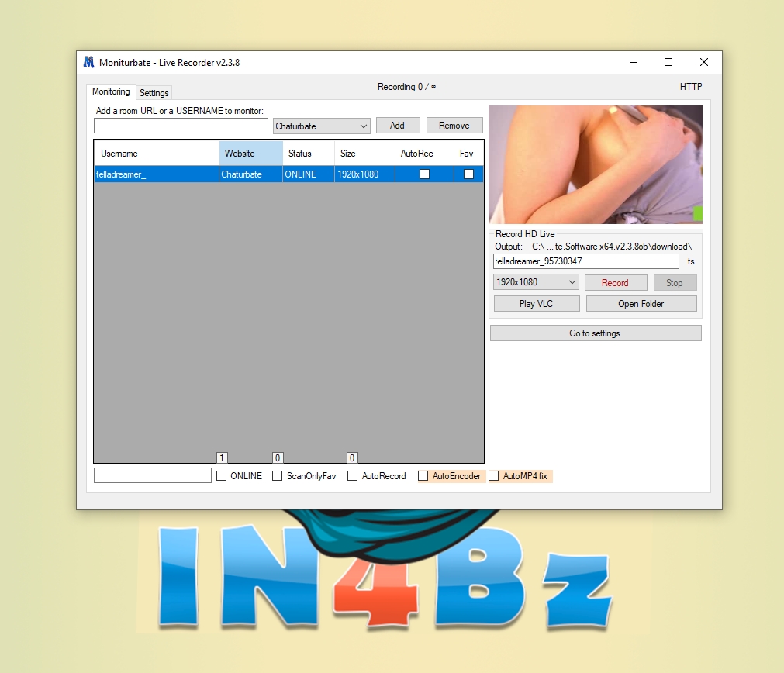The image size is (784, 673).
Task: Switch to the Monitoring tab
Action: click(x=111, y=91)
